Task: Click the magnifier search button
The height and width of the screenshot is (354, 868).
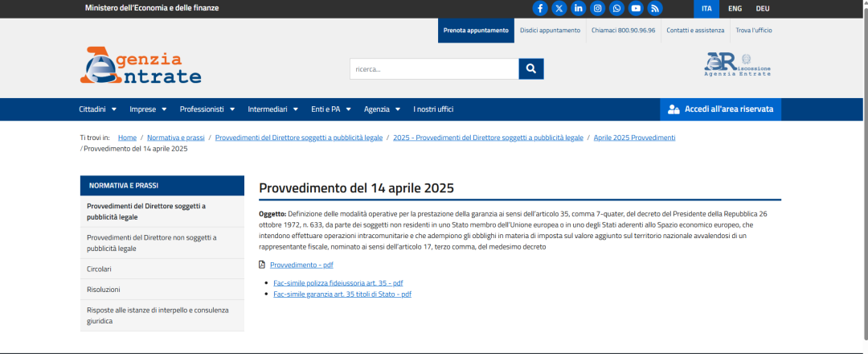Action: click(531, 68)
